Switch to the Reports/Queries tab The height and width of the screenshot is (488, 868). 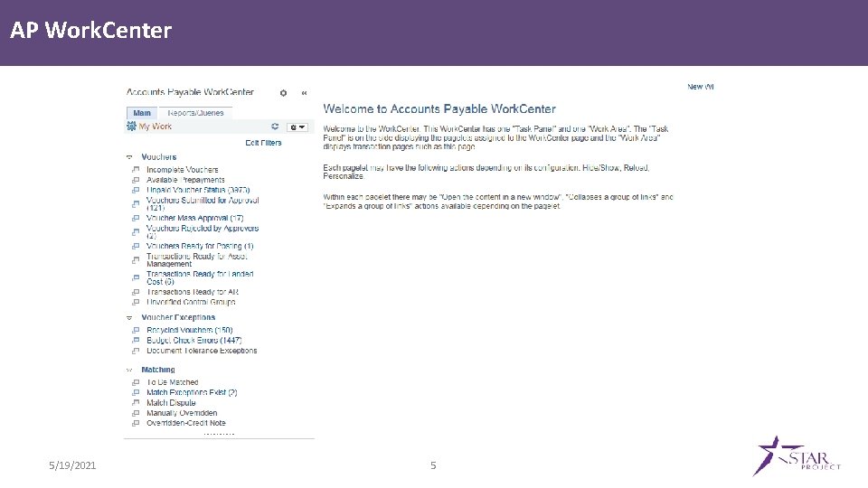[x=195, y=113]
